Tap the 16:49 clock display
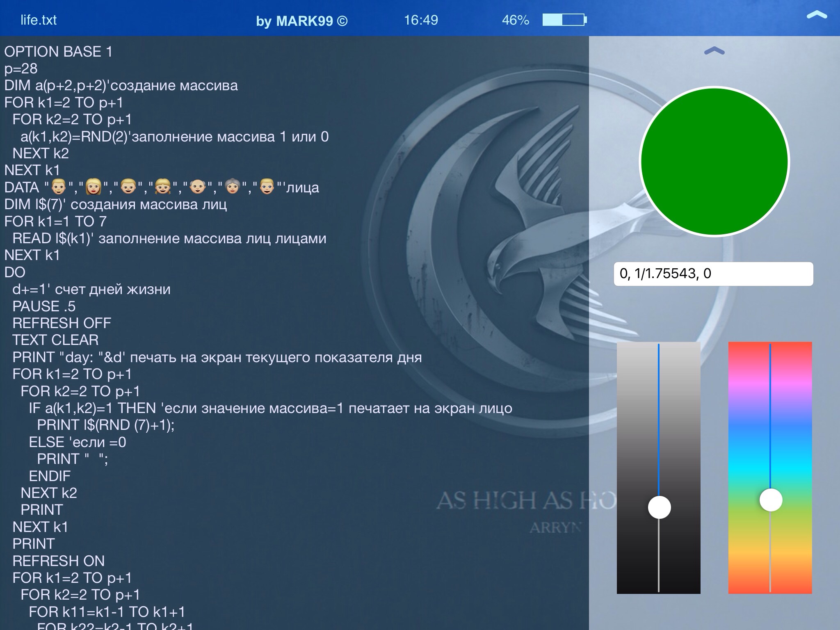This screenshot has height=630, width=840. (x=421, y=20)
